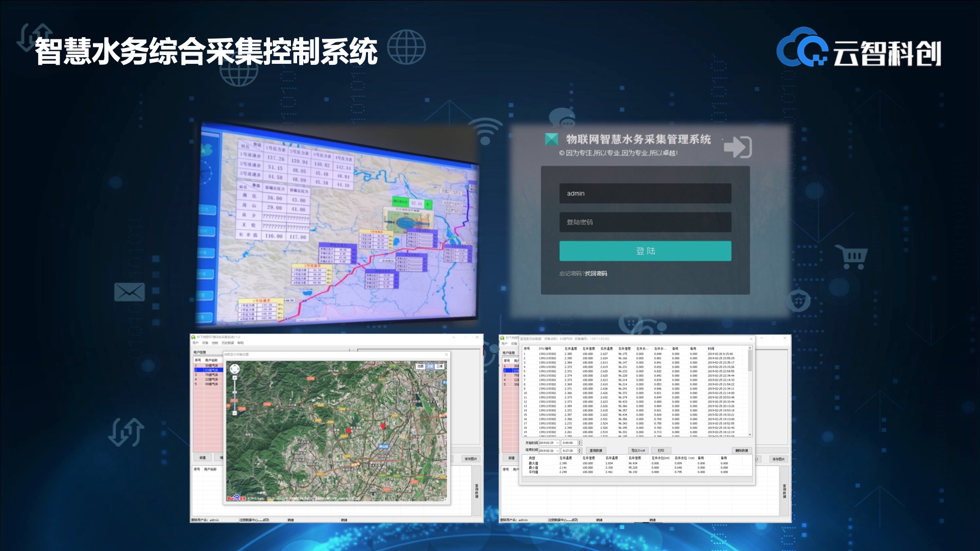Open 设备 menu in map window
The image size is (980, 551).
[205, 343]
